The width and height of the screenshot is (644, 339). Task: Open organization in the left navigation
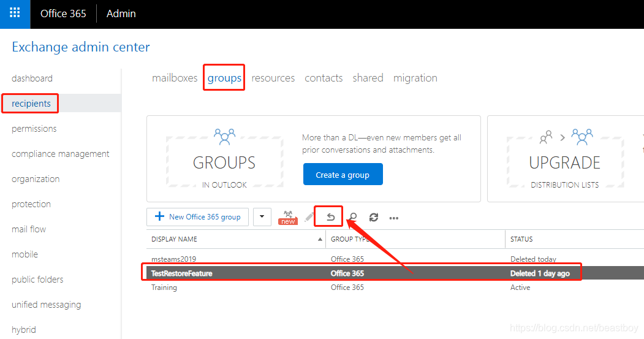click(x=36, y=179)
